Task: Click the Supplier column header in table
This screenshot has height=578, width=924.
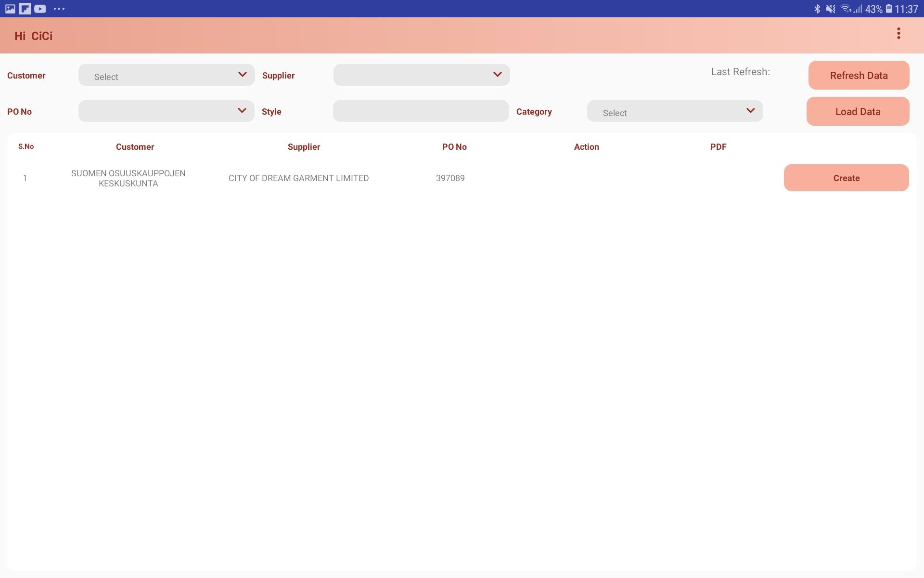Action: 304,147
